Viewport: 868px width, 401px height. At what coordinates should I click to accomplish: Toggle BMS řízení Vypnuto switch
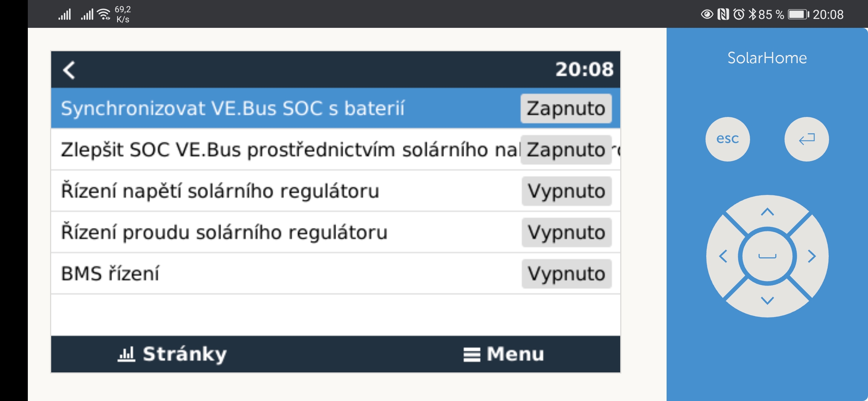click(x=566, y=274)
